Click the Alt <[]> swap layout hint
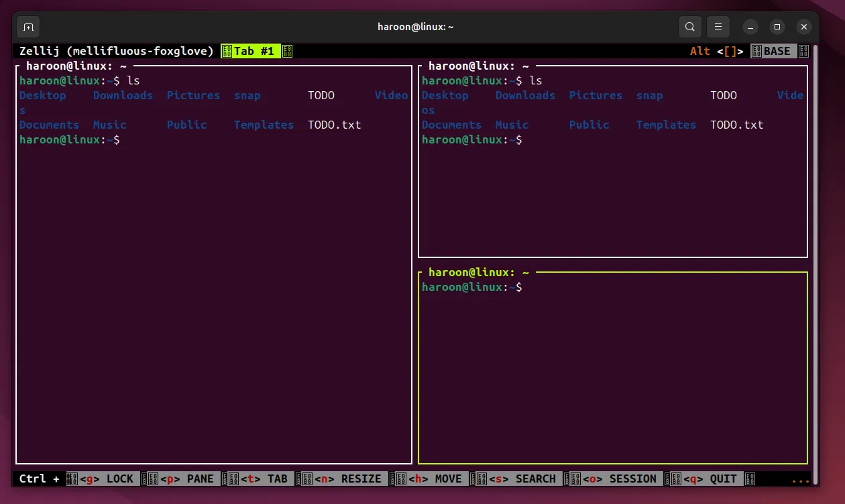Screen dimensions: 845x504 (x=717, y=51)
